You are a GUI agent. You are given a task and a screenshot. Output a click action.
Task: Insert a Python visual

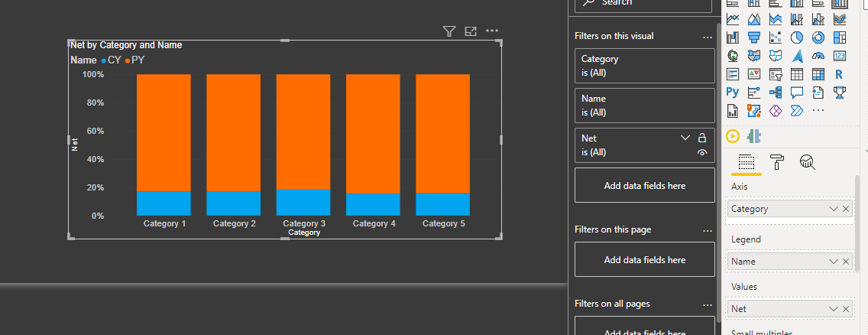coord(732,92)
